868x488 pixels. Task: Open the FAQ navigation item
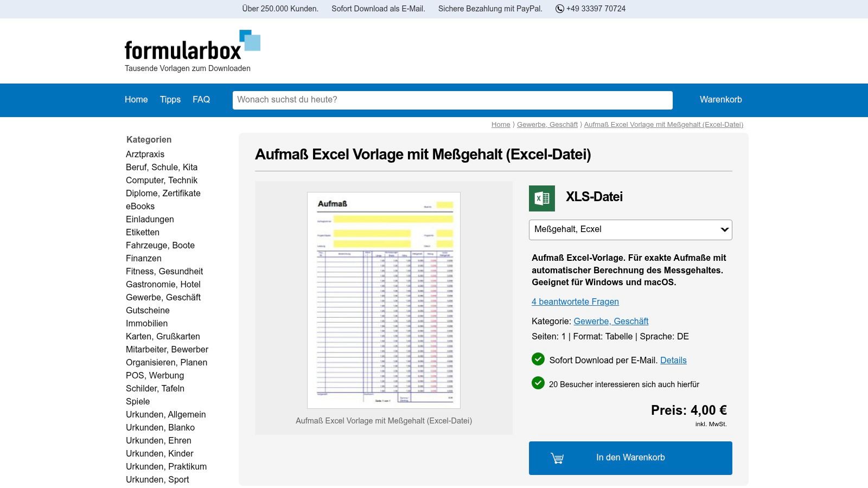click(x=201, y=100)
